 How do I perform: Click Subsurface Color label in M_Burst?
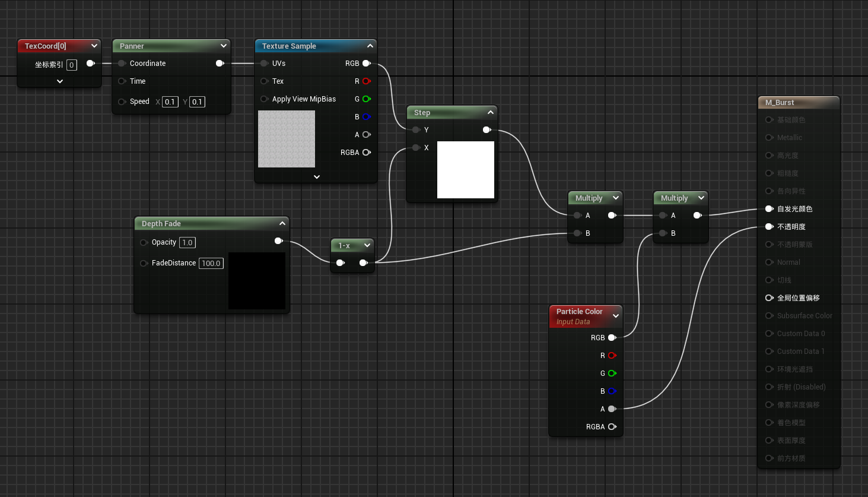[x=805, y=316]
